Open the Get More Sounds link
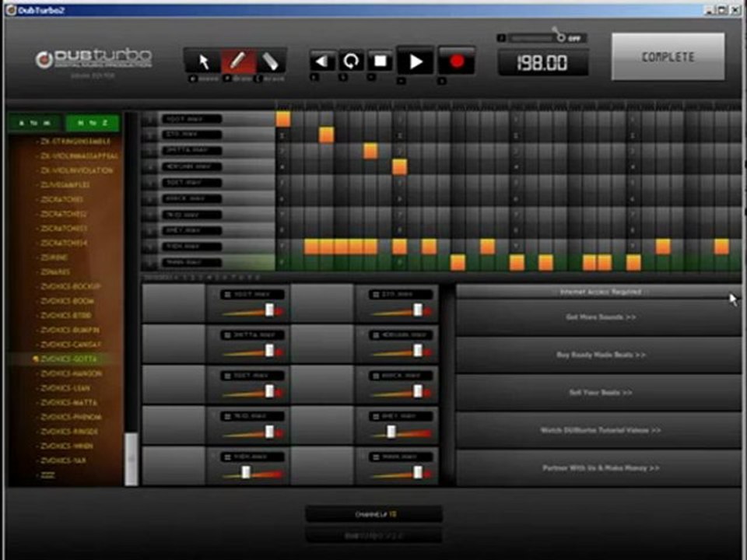Screen dimensions: 747x560 pyautogui.click(x=599, y=317)
